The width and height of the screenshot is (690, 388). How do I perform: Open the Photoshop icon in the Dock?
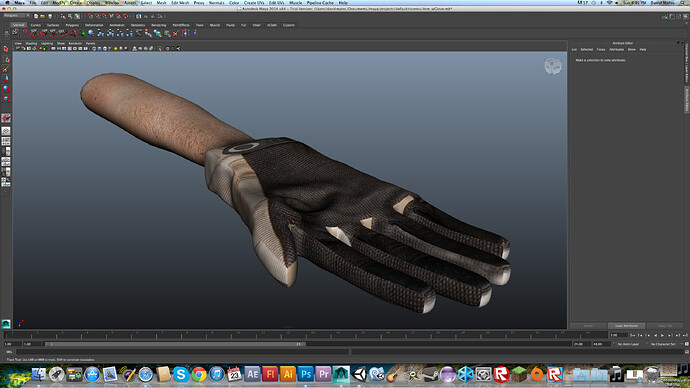click(305, 374)
